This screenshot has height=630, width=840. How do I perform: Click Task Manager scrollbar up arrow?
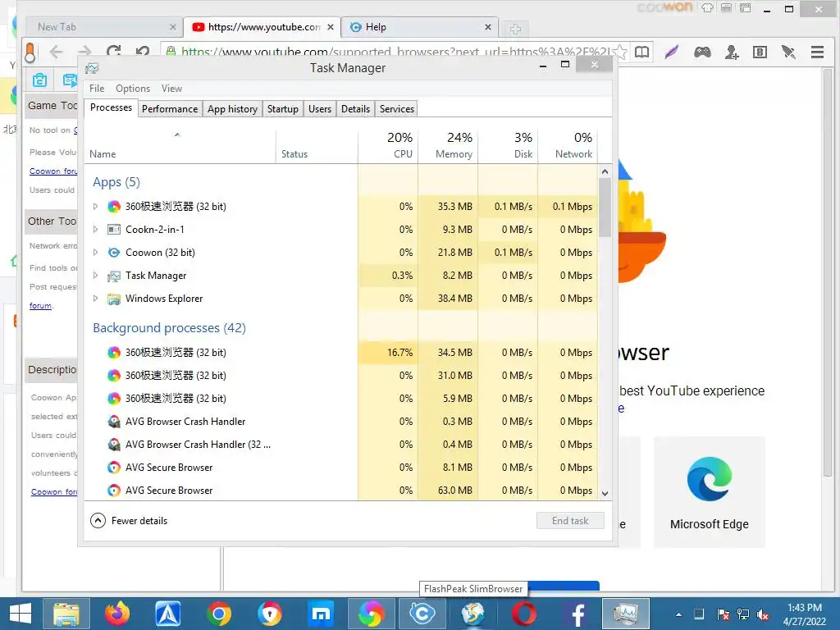pyautogui.click(x=605, y=172)
